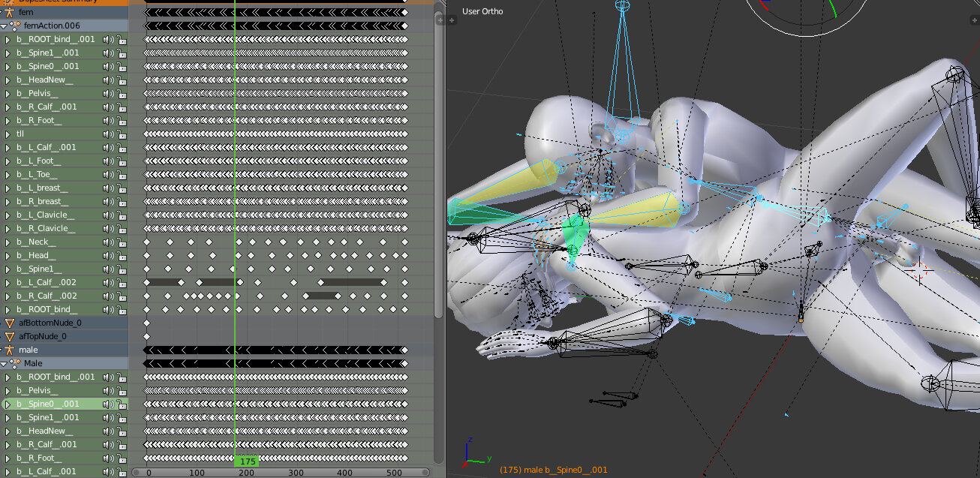Select the b_R_Clavicle_ channel name
Screen dimensions: 980x478
click(46, 228)
